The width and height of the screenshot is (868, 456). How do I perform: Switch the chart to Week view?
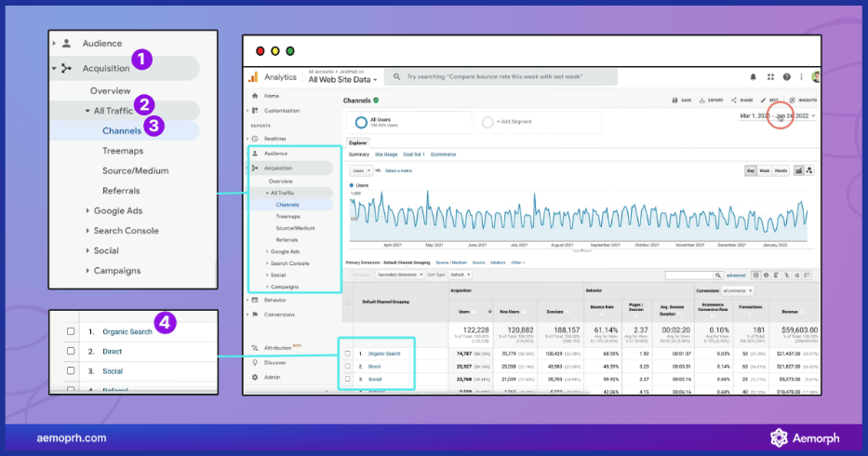(766, 171)
